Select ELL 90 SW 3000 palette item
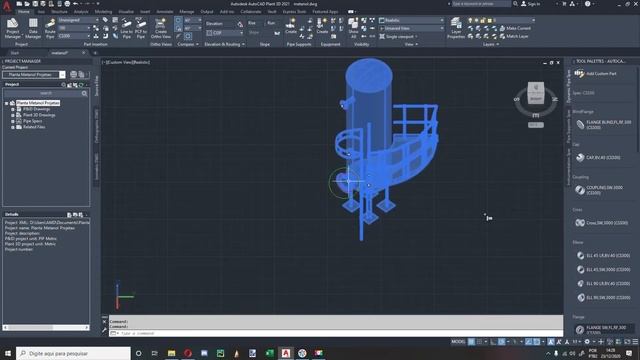Screen dimensions: 640x360 point(603,298)
